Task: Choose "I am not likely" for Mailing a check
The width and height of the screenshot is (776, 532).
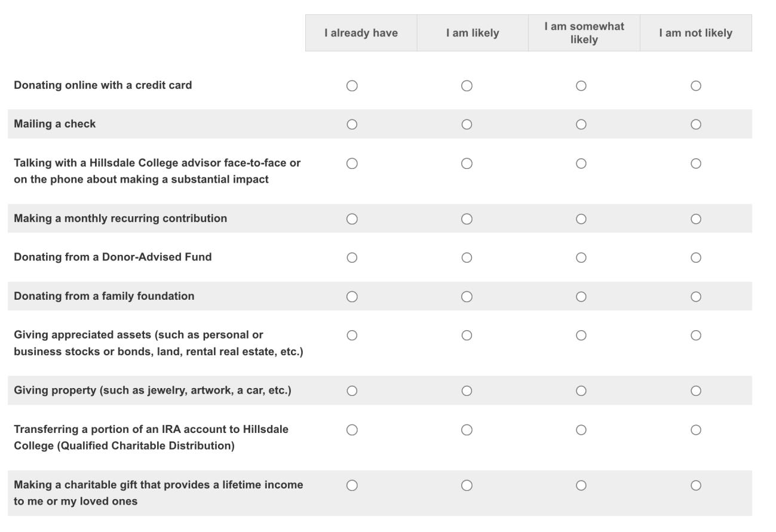Action: tap(695, 125)
